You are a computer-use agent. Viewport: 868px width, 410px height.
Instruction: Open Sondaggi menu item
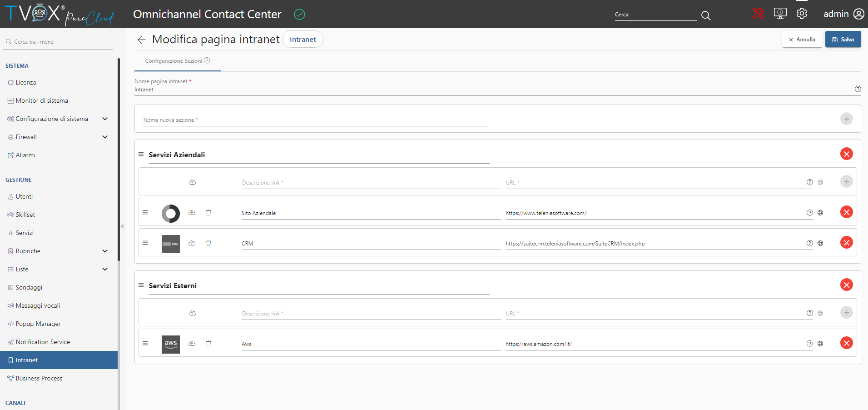[x=58, y=287]
